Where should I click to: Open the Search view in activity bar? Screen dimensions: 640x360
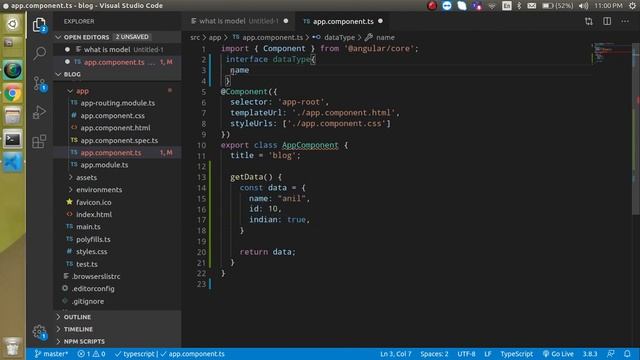pos(40,53)
